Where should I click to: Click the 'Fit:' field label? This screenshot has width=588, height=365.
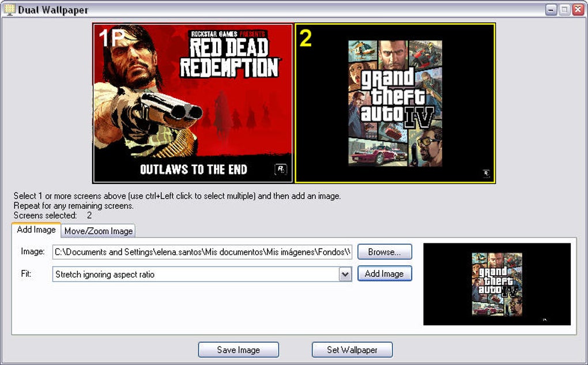tap(27, 273)
